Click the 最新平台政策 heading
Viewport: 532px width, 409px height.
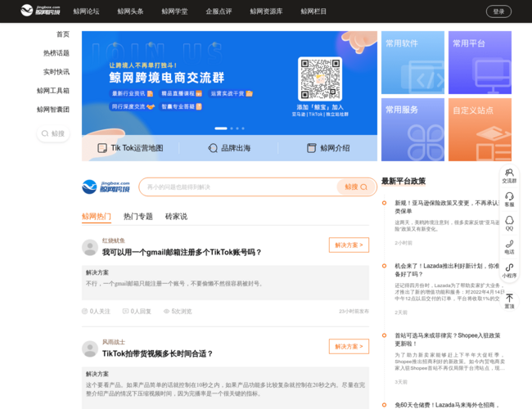tap(404, 181)
